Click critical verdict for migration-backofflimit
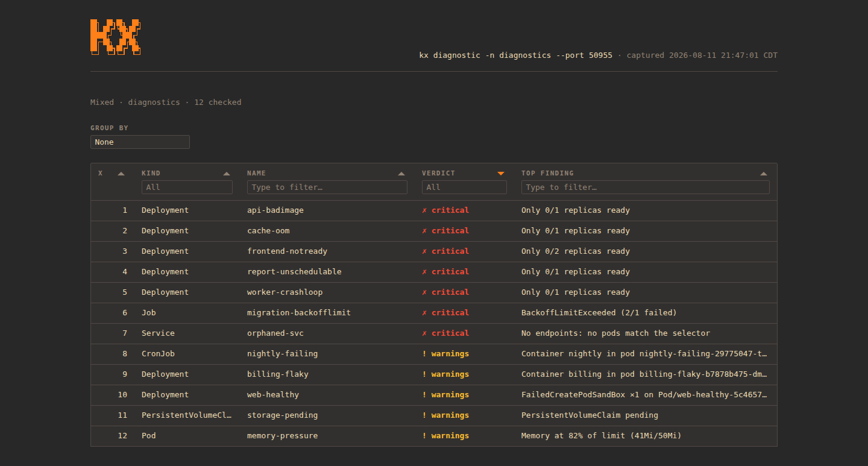 (445, 313)
